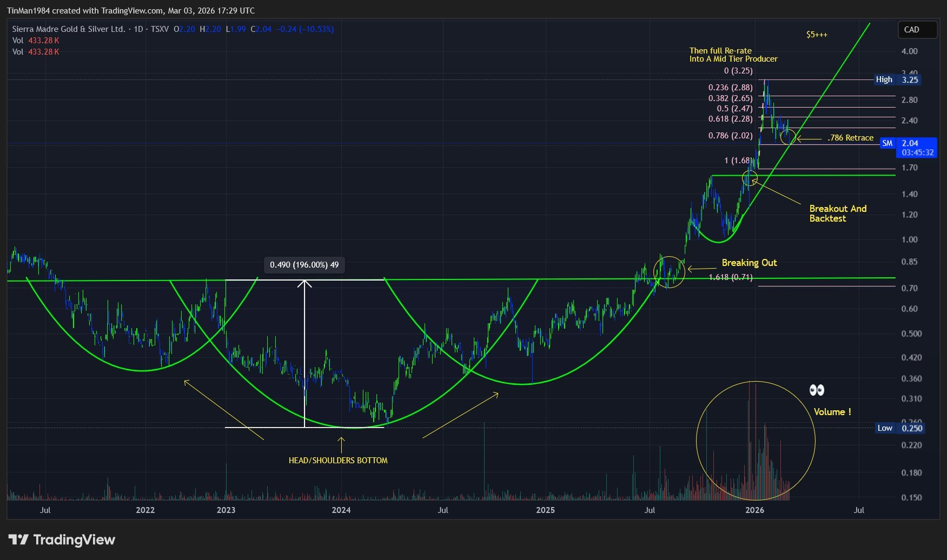Click the 0.500 price axis value
Screen dimensions: 947x560
pyautogui.click(x=911, y=334)
